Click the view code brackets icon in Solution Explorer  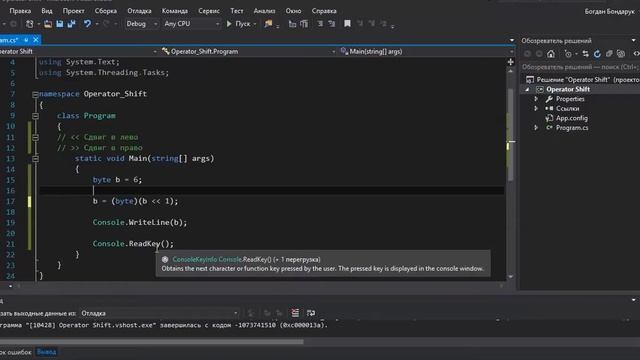(636, 53)
